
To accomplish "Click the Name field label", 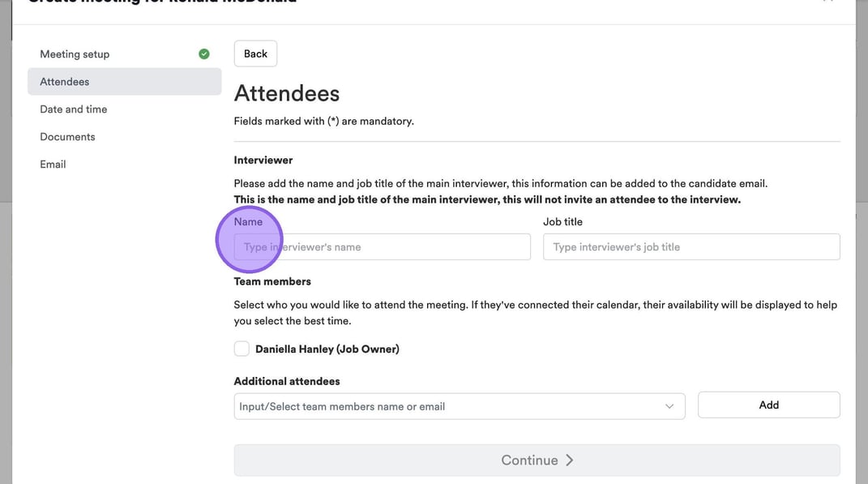I will click(248, 221).
